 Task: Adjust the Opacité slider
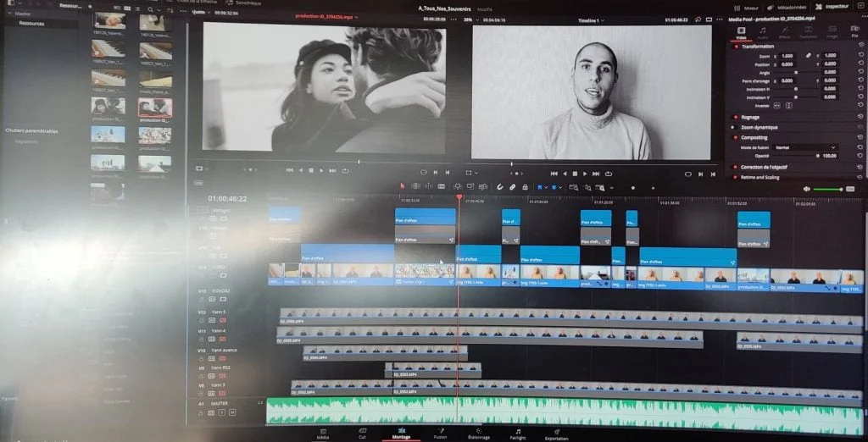click(818, 156)
